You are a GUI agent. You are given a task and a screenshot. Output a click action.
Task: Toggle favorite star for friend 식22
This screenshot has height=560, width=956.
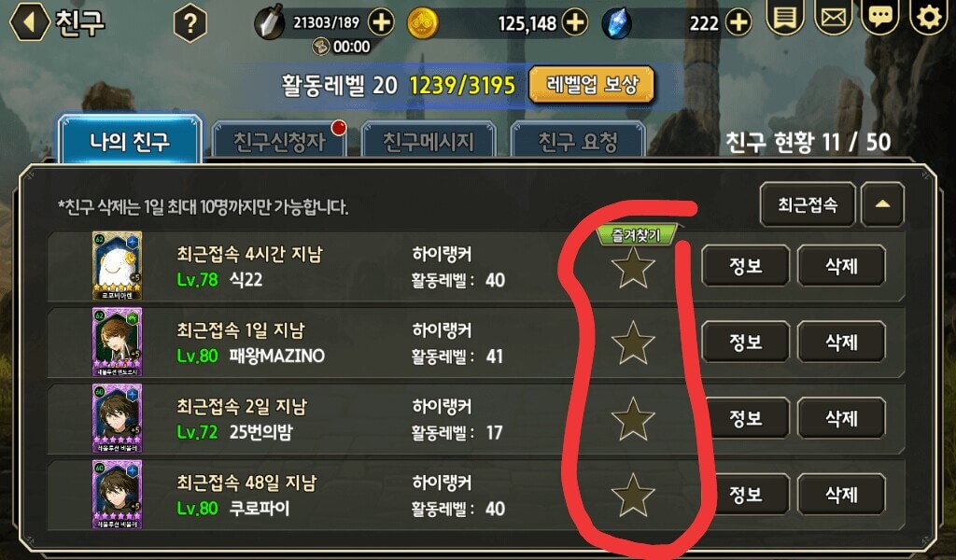pyautogui.click(x=633, y=266)
